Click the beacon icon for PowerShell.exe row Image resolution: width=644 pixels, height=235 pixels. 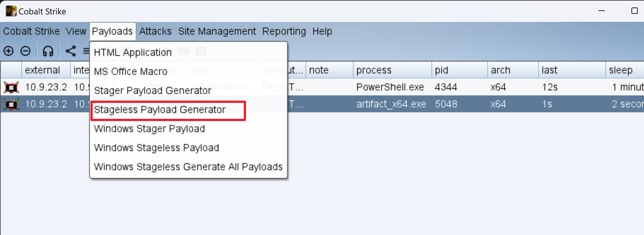[x=11, y=87]
